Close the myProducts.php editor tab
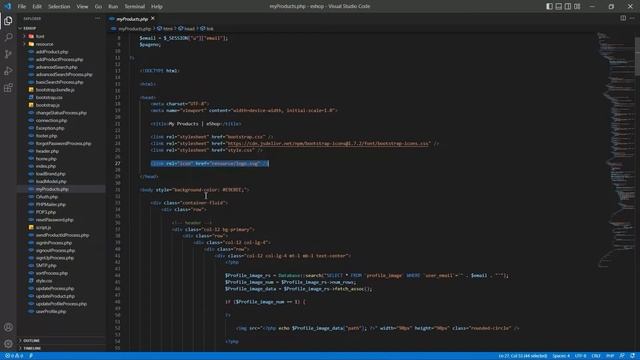 tap(153, 19)
